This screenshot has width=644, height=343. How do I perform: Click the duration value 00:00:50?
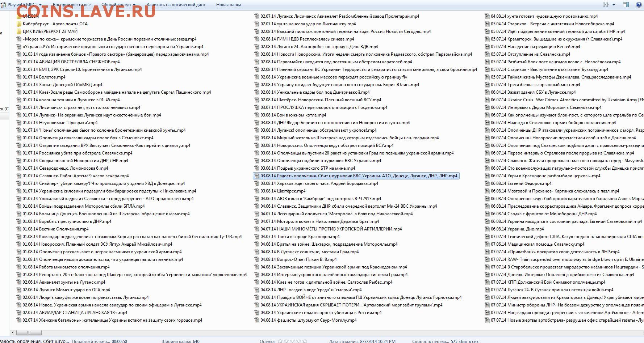pyautogui.click(x=119, y=341)
